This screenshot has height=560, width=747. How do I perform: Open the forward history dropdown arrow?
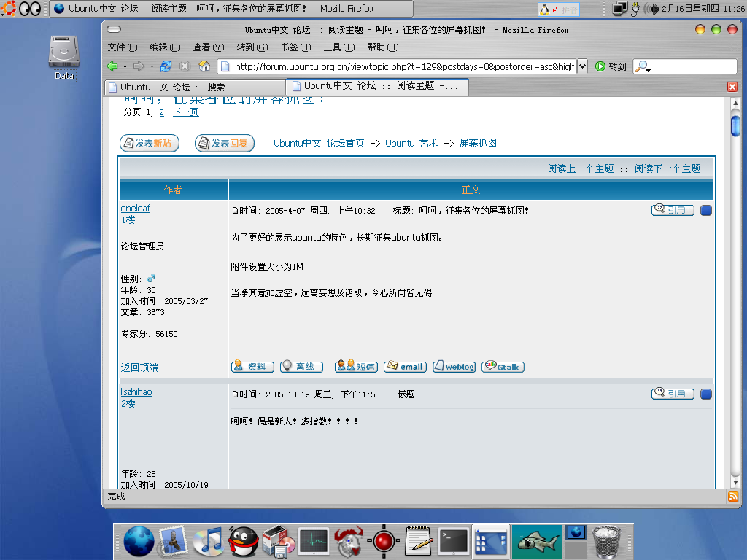tap(152, 66)
